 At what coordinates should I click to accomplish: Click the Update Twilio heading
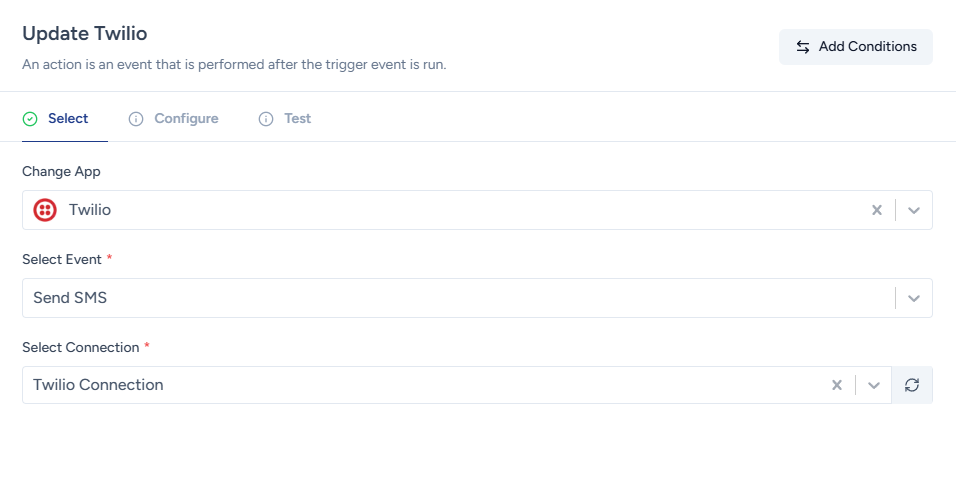click(85, 34)
